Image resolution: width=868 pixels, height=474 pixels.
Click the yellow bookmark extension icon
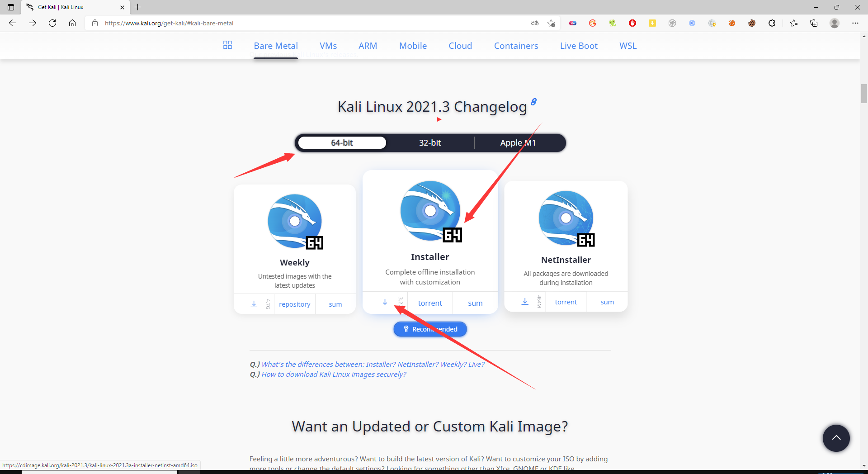pyautogui.click(x=652, y=23)
